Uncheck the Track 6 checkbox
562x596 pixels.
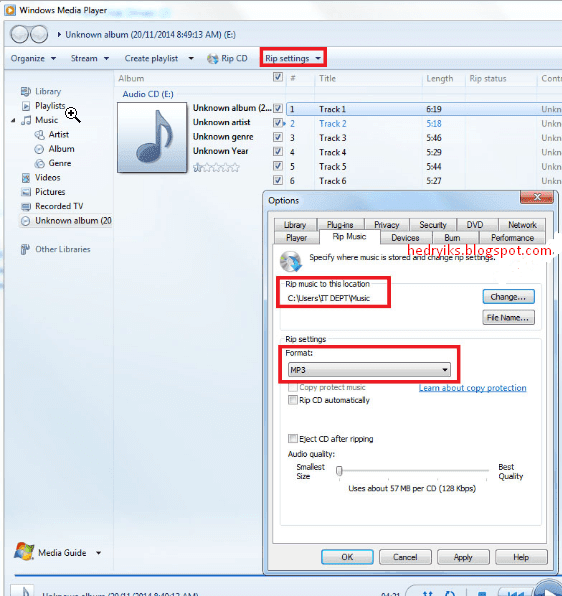tap(278, 180)
